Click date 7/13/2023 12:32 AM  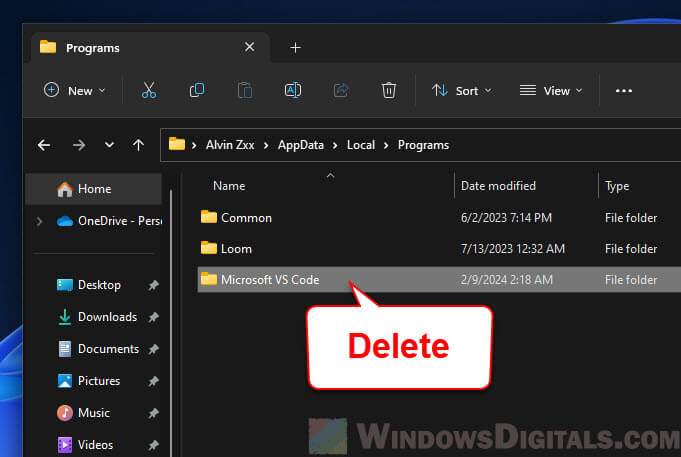click(512, 249)
